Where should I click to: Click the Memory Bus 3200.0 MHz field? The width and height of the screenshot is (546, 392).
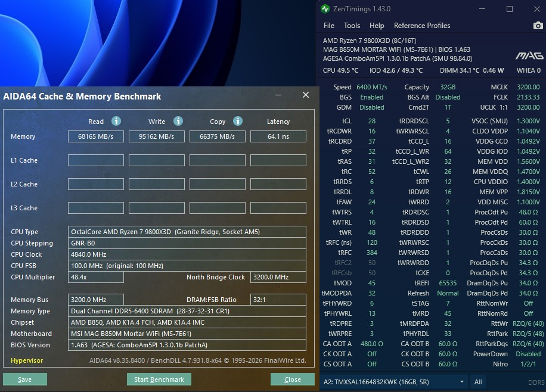96,300
